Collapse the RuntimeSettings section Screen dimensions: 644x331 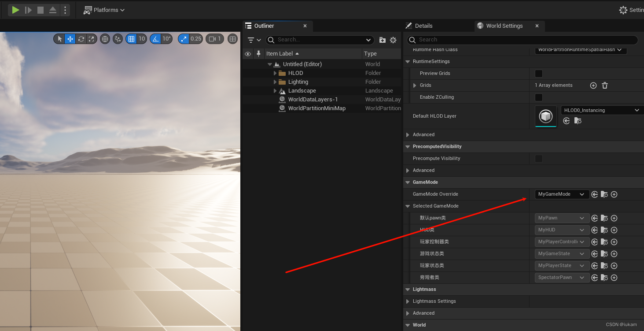coord(408,62)
